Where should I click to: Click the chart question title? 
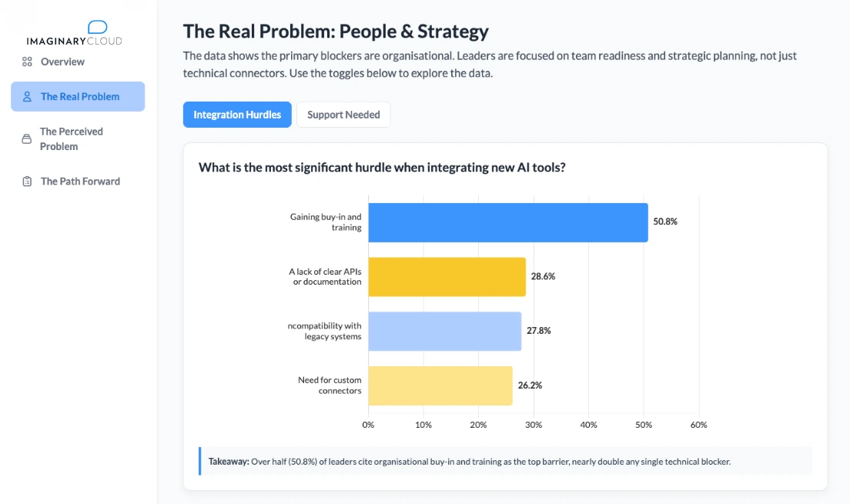(381, 167)
